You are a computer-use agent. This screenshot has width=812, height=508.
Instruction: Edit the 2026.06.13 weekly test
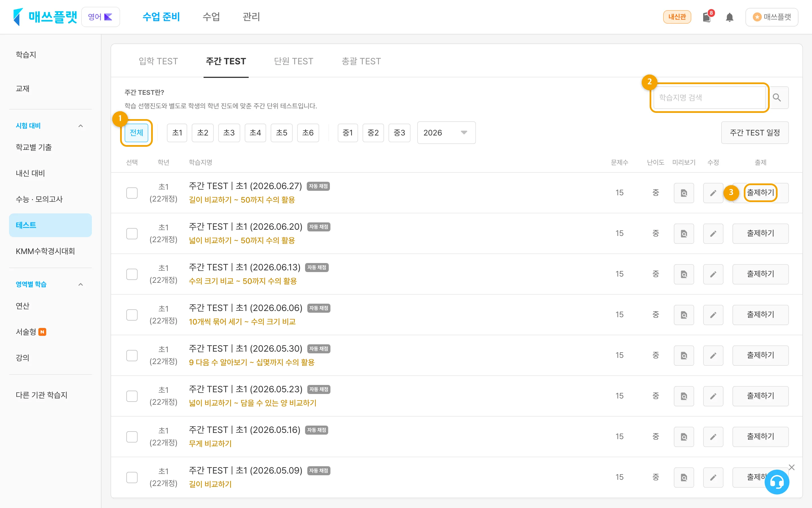coord(713,274)
